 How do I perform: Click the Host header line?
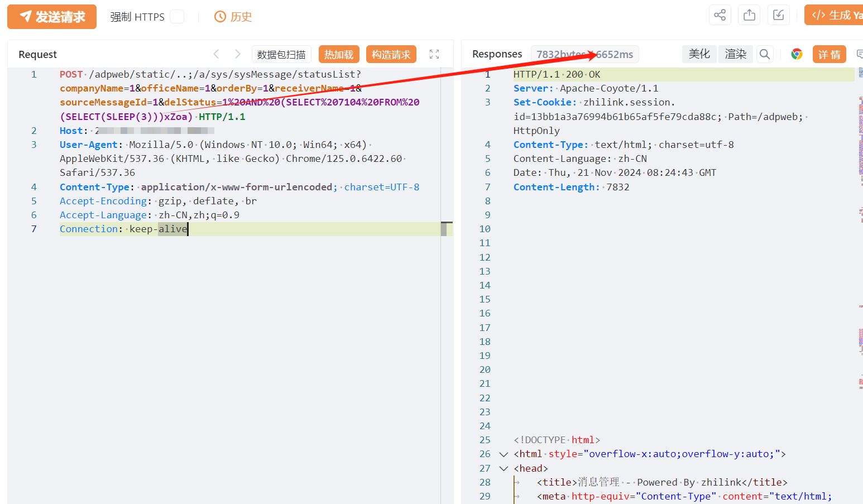tap(137, 131)
